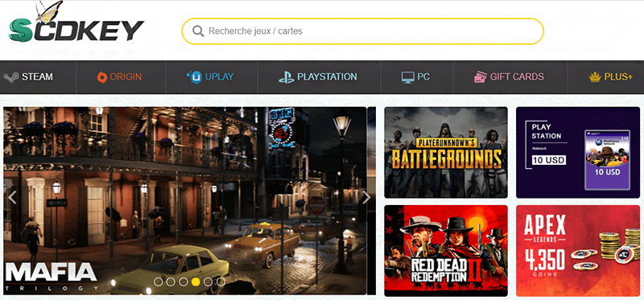The image size is (644, 300).
Task: Click the gift cards icon
Action: (x=480, y=76)
